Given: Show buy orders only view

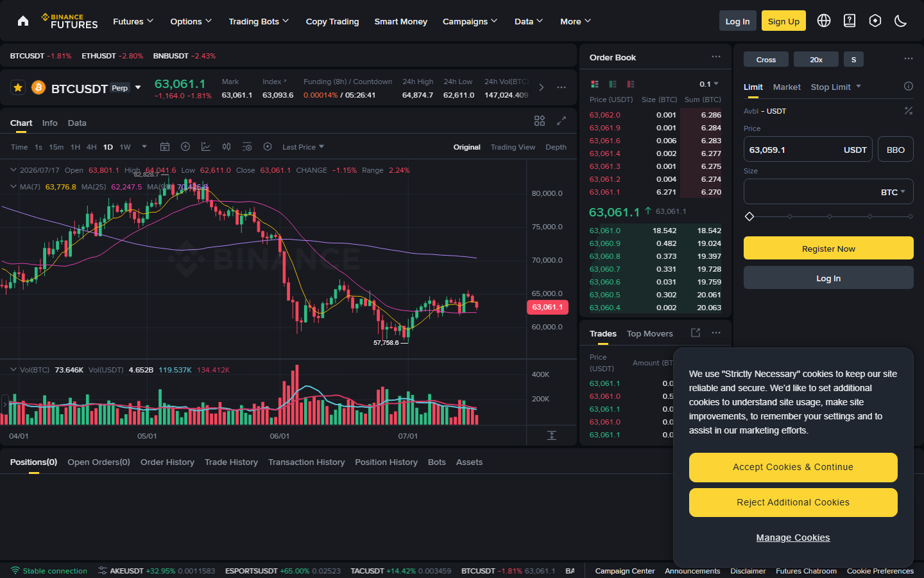Looking at the screenshot, I should tap(613, 84).
